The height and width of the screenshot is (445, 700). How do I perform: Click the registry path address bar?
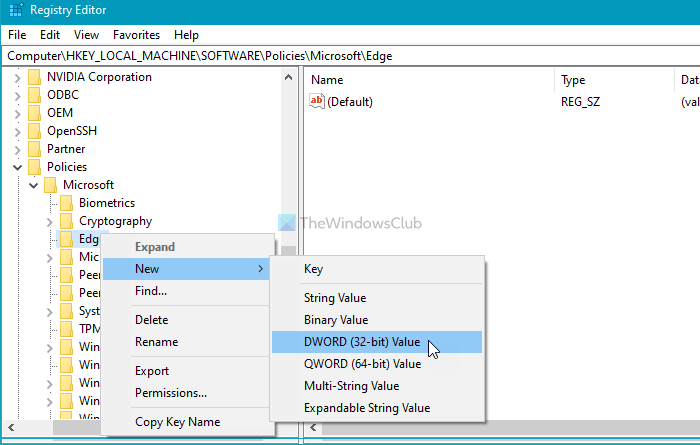click(351, 56)
